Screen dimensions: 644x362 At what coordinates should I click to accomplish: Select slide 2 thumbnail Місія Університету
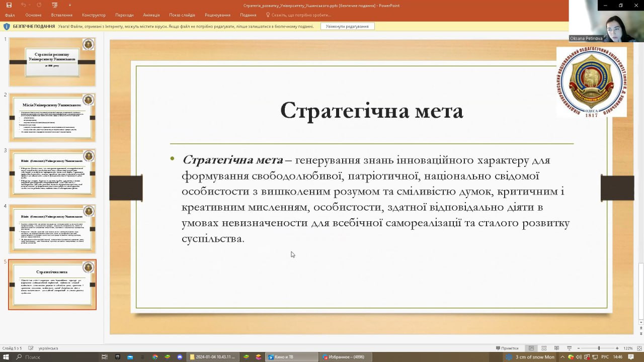click(x=52, y=118)
